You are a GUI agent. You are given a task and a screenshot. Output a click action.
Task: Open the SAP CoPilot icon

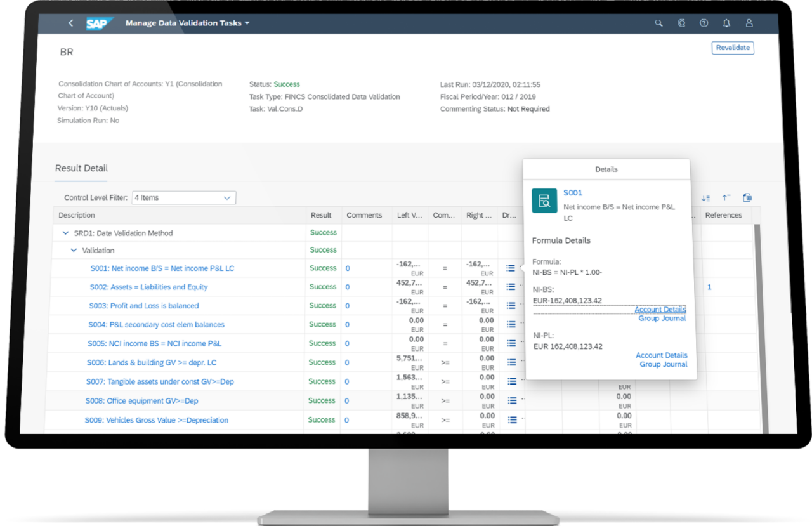pyautogui.click(x=681, y=23)
